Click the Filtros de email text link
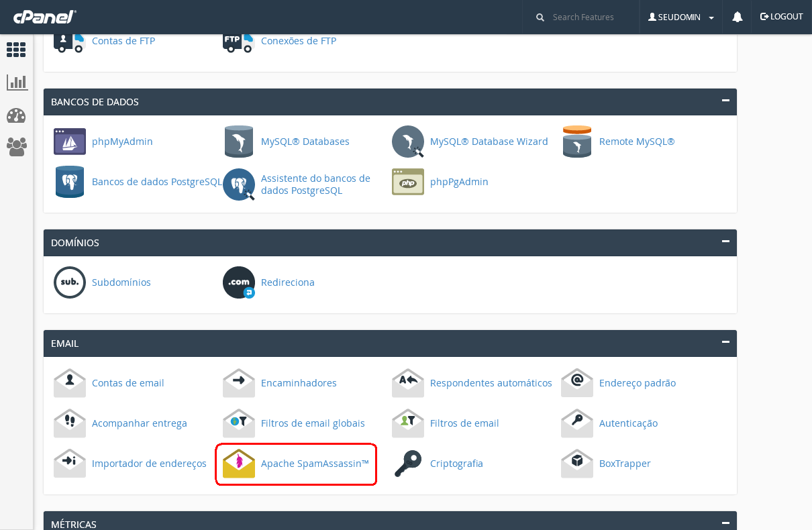This screenshot has height=530, width=812. [464, 423]
